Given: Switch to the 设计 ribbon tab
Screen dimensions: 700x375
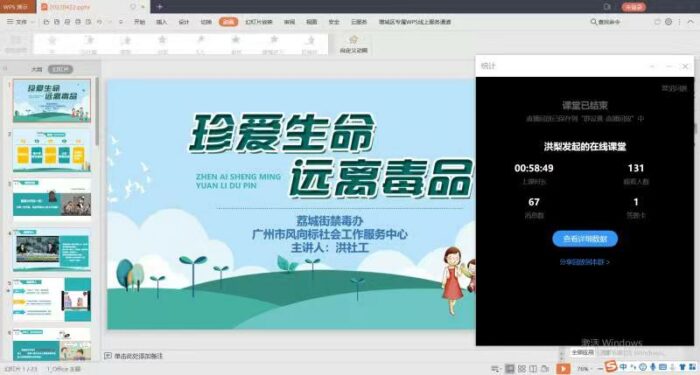Looking at the screenshot, I should click(184, 21).
